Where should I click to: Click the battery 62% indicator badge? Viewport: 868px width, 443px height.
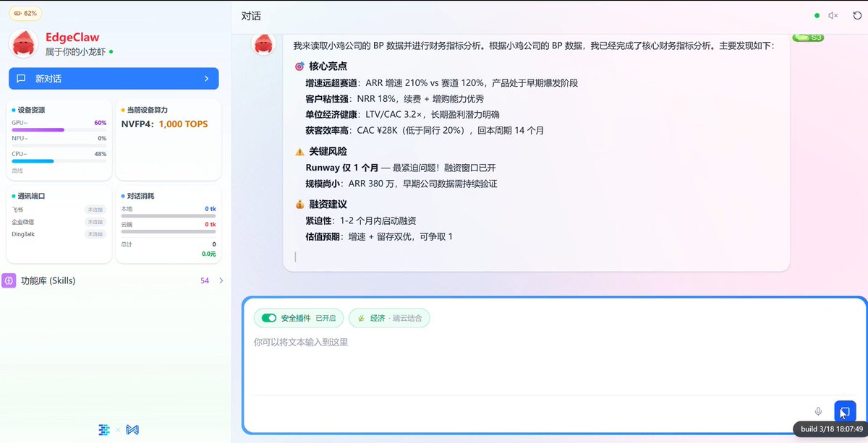point(25,13)
